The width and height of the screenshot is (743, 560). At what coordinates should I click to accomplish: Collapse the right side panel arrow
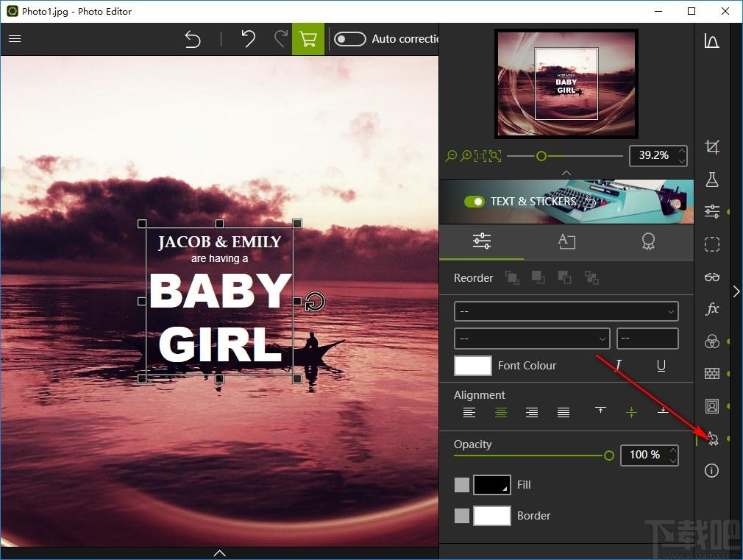pos(736,291)
